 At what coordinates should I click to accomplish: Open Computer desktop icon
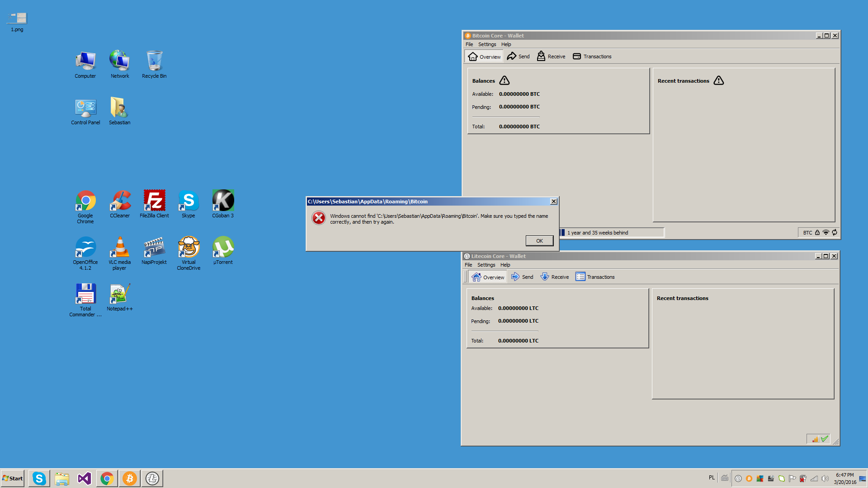85,64
